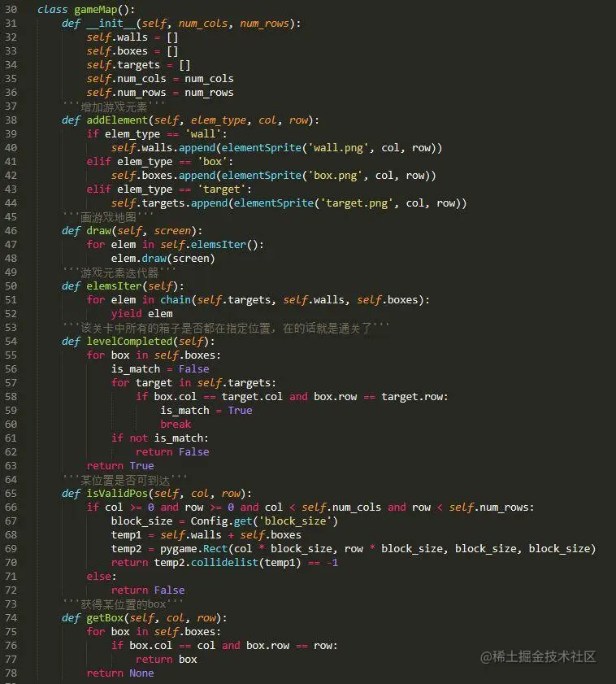Click the class name gameMap
The image size is (616, 684).
click(x=95, y=9)
